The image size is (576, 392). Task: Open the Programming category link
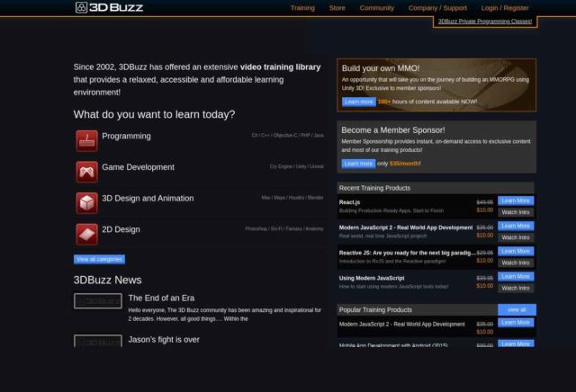point(126,136)
